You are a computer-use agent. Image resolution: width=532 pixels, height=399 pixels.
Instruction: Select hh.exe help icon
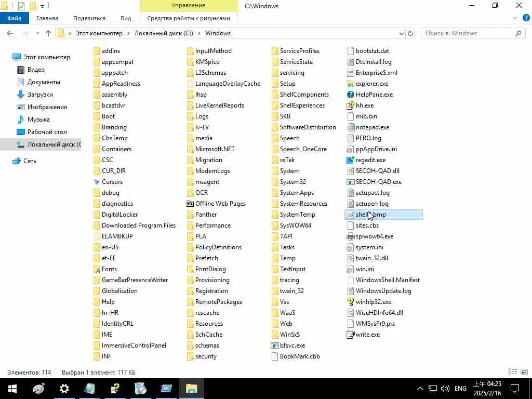pyautogui.click(x=351, y=105)
